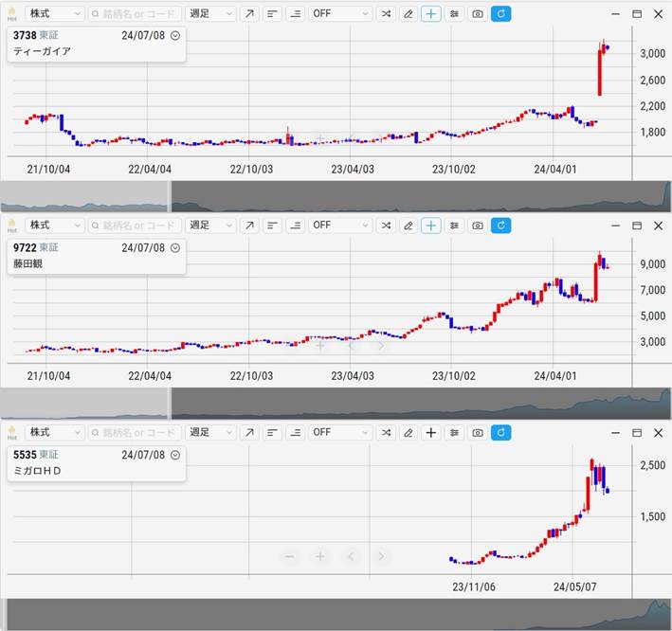Click the left-aligned lines icon in middle chart
This screenshot has width=672, height=631.
(x=272, y=225)
